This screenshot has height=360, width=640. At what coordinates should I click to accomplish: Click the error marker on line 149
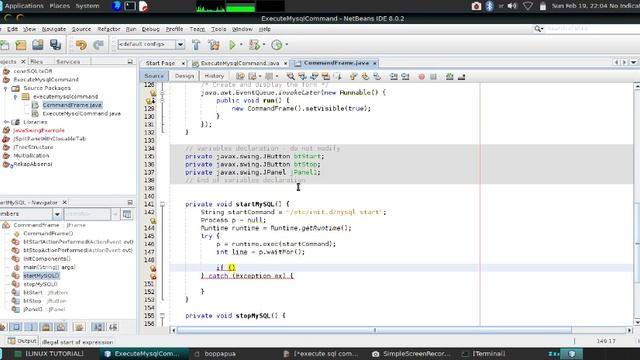coord(153,268)
